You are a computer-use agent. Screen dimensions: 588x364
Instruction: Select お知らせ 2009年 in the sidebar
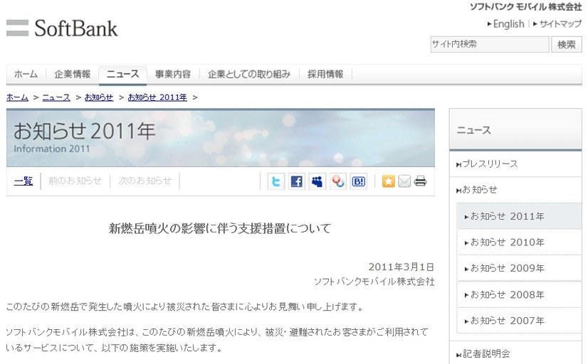tap(520, 269)
